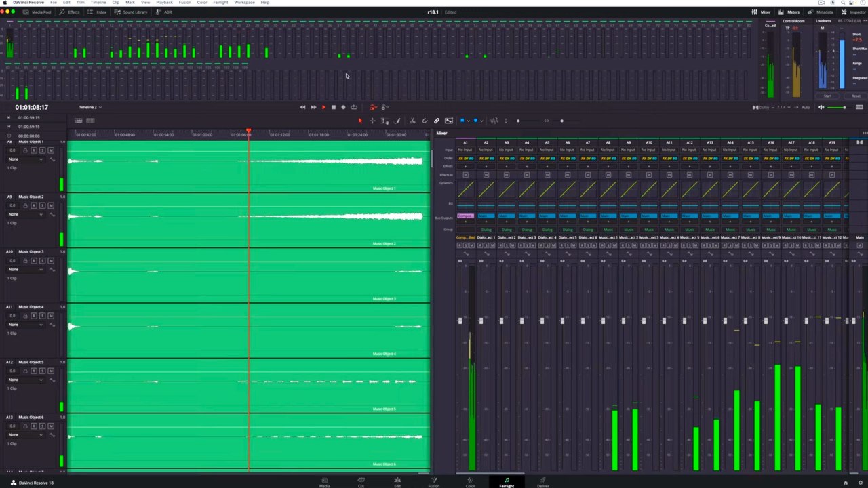
Task: Open the Workspace menu
Action: point(244,3)
